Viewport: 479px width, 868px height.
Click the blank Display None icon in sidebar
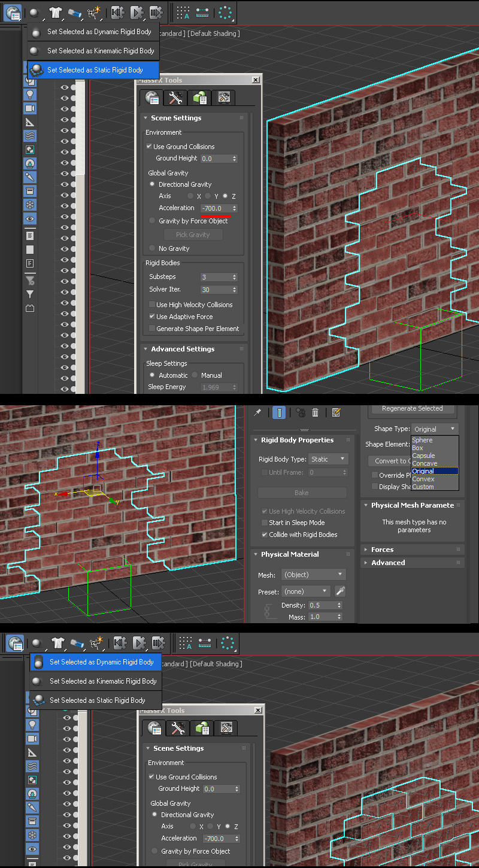coord(30,250)
